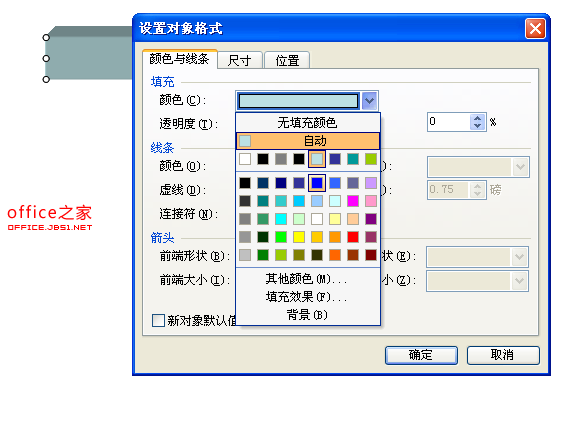Toggle the 新对象默认值 checkbox
The image size is (584, 436).
click(158, 320)
